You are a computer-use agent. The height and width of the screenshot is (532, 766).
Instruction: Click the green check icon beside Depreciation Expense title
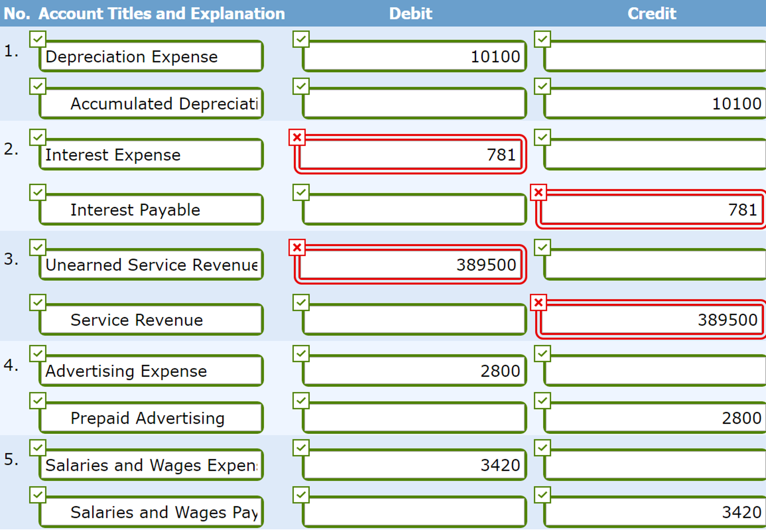point(38,39)
